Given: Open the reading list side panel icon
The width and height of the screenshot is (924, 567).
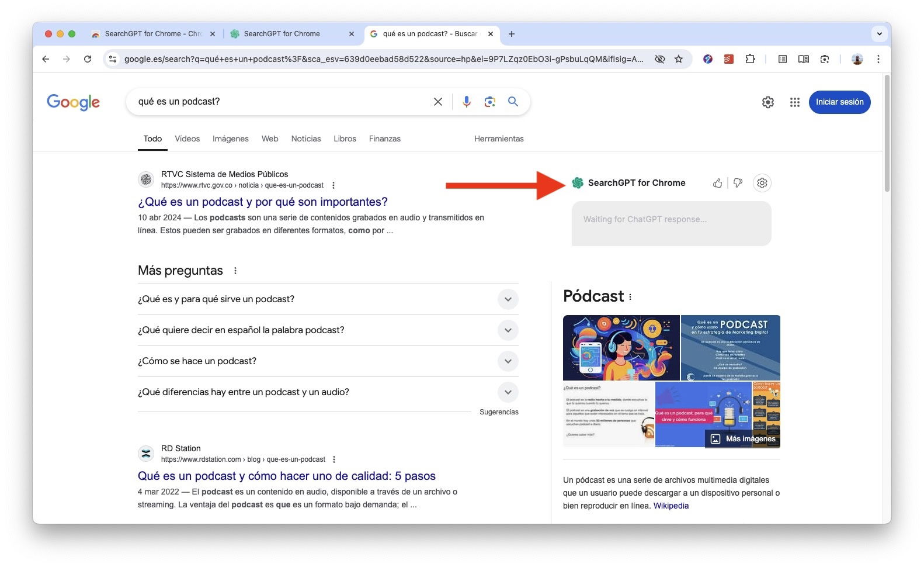Looking at the screenshot, I should click(x=783, y=59).
